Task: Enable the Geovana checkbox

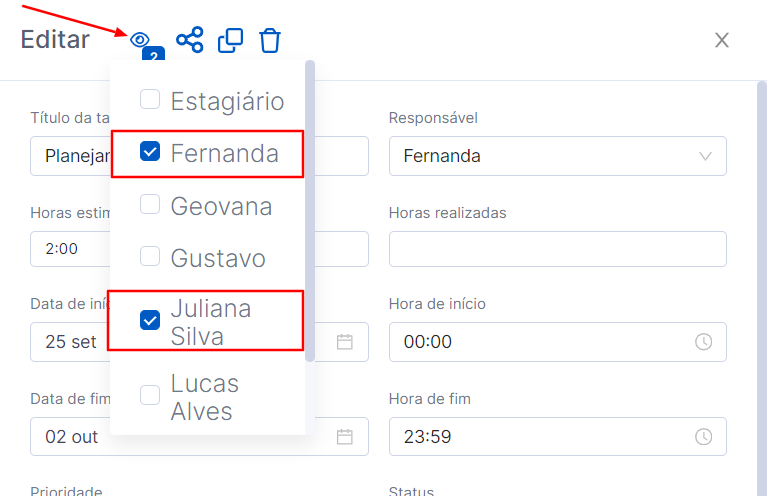Action: 150,205
